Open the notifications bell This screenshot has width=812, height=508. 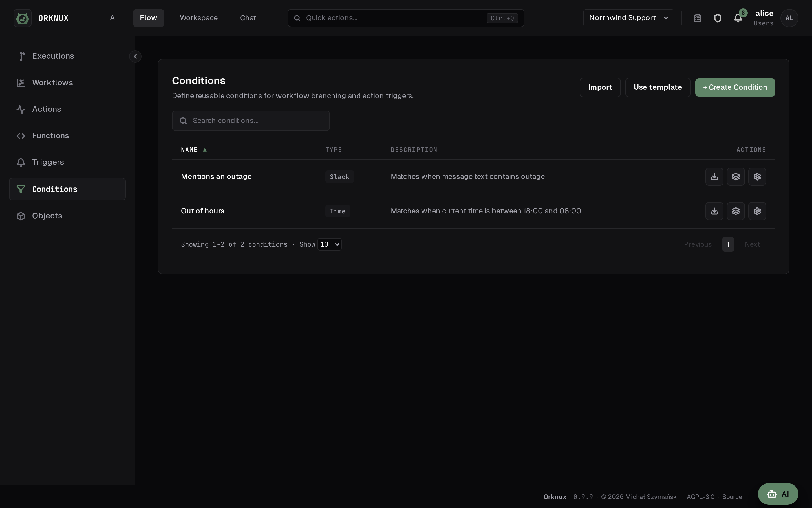coord(738,18)
